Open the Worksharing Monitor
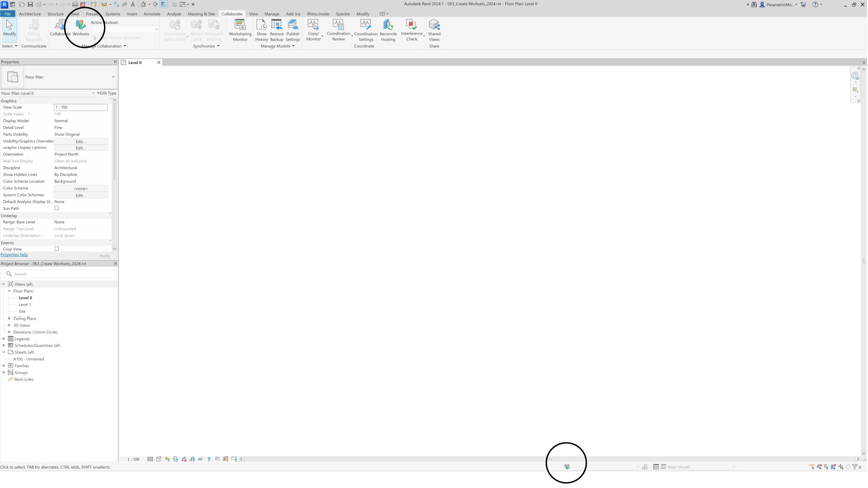 [x=240, y=29]
